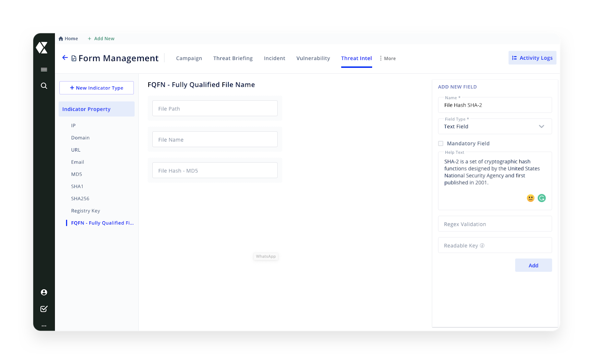The height and width of the screenshot is (364, 593).
Task: Open the Add New tab in the top bar
Action: pyautogui.click(x=101, y=39)
